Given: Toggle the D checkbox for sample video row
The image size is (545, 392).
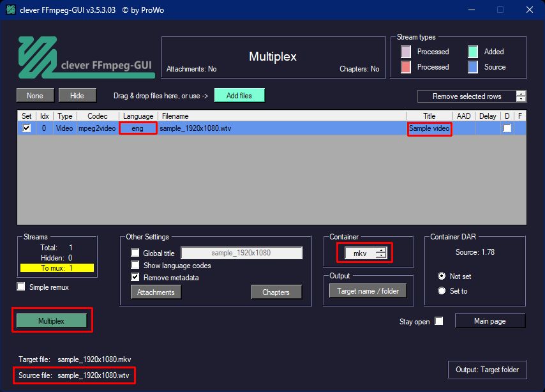Looking at the screenshot, I should point(507,128).
